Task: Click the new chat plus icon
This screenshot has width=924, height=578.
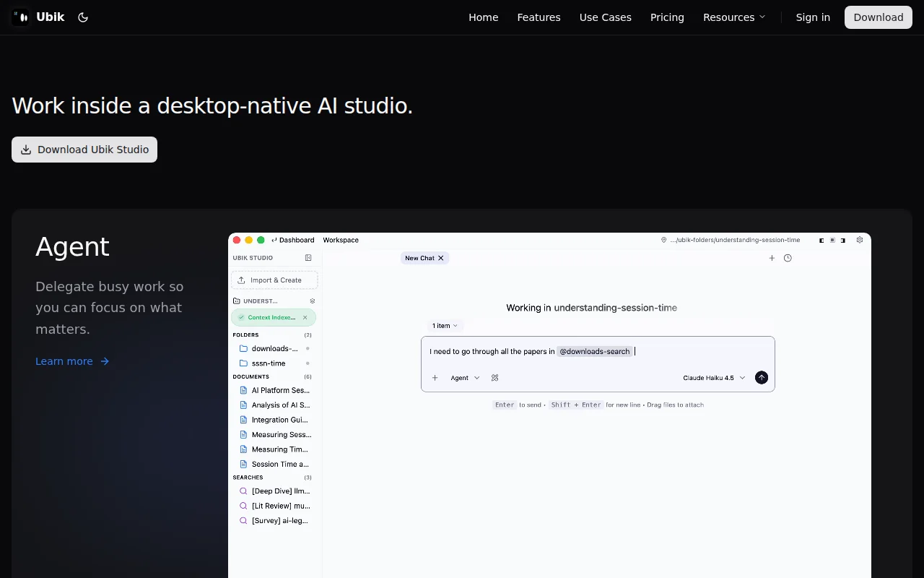Action: (772, 258)
